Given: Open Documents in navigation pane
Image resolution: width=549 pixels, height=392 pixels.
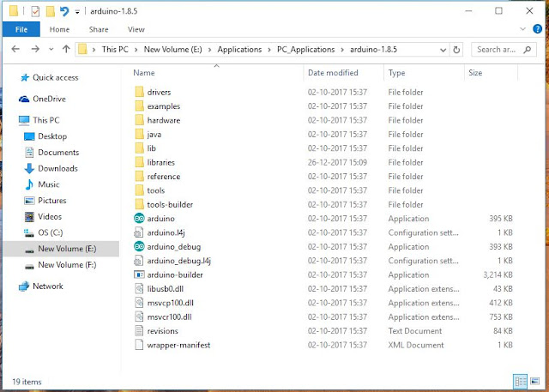Looking at the screenshot, I should click(x=58, y=153).
